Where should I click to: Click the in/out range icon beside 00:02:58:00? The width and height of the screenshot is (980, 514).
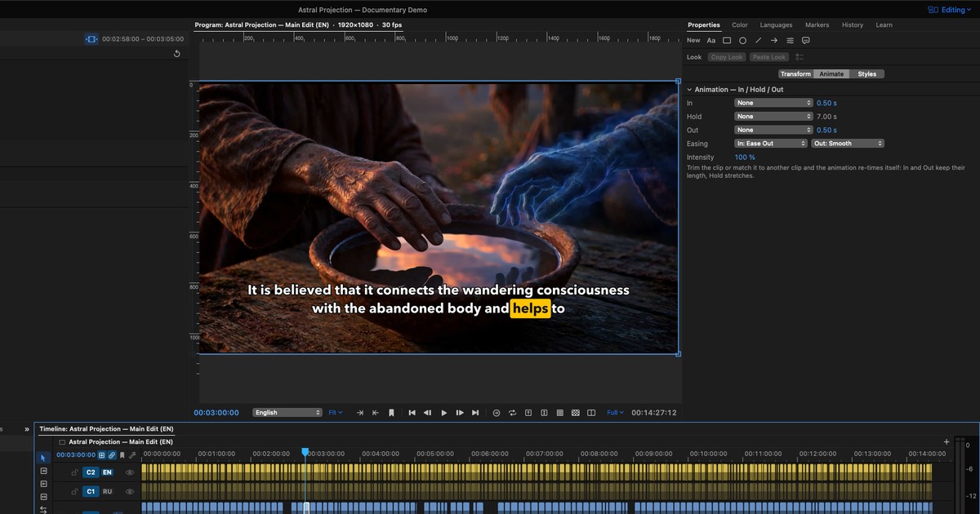91,38
